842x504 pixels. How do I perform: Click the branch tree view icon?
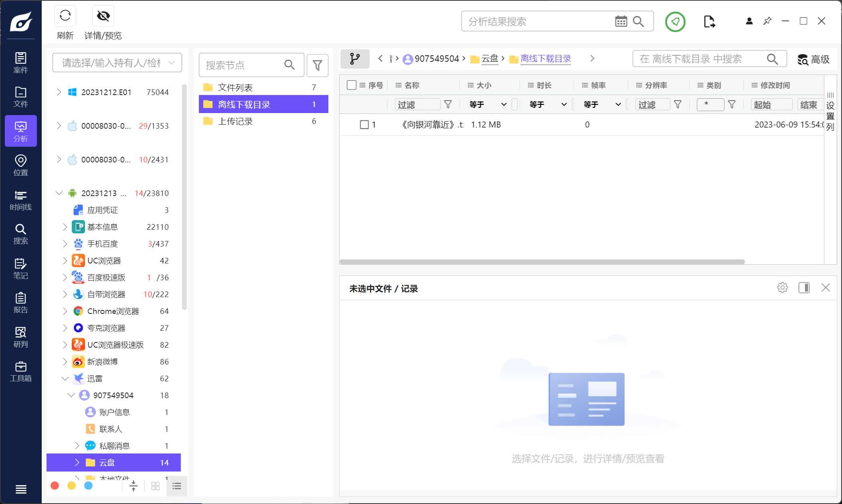(x=354, y=59)
